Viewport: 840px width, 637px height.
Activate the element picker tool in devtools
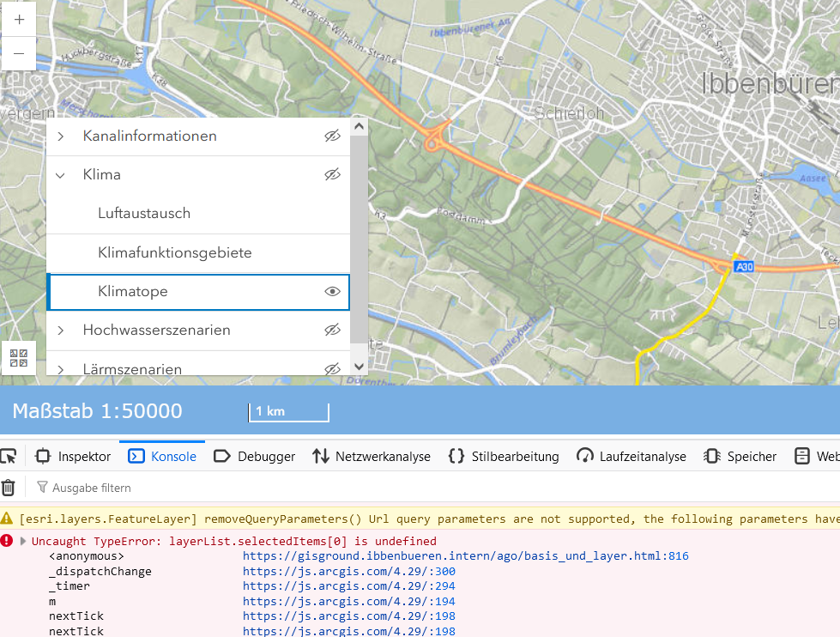click(9, 456)
